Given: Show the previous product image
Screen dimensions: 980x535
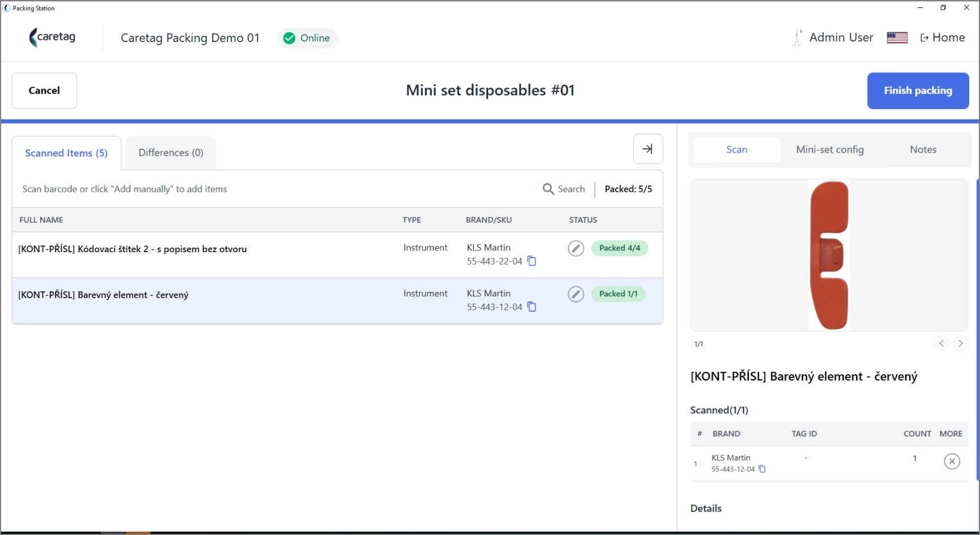Looking at the screenshot, I should 941,343.
